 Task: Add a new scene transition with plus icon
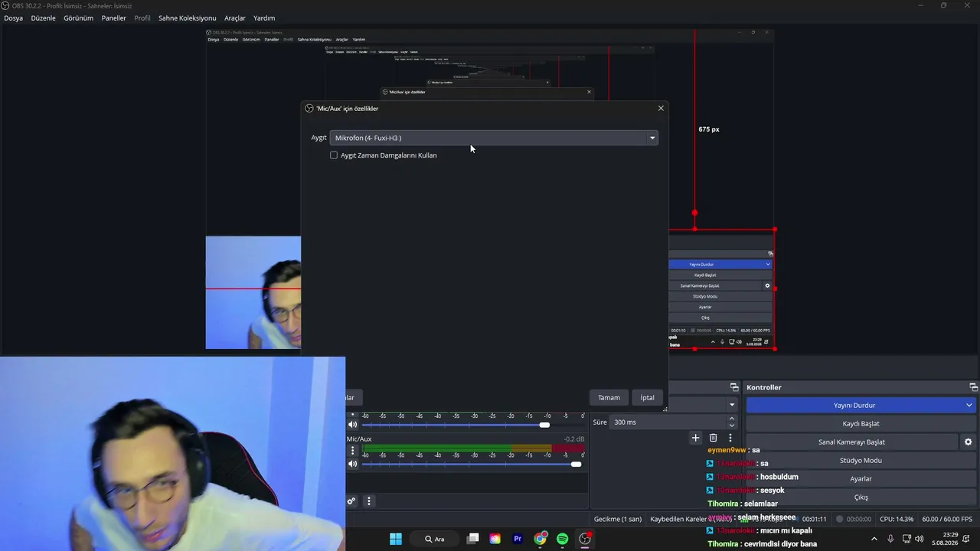click(x=695, y=438)
